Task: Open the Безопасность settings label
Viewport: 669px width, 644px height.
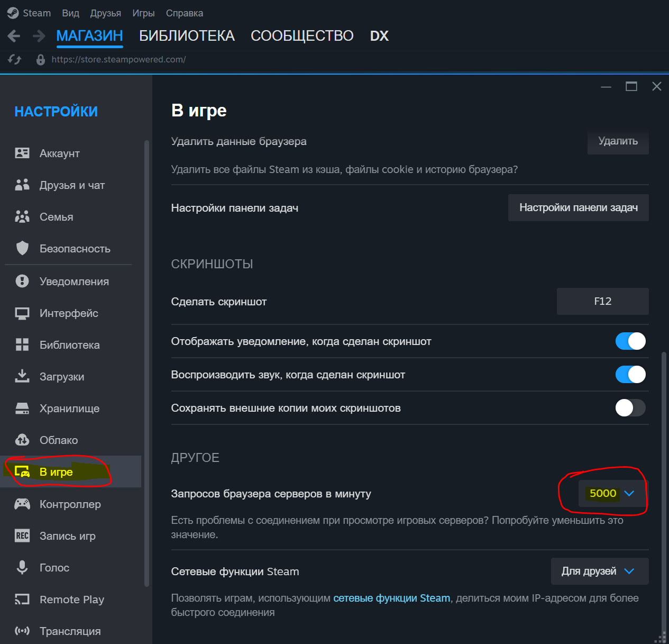Action: [75, 249]
